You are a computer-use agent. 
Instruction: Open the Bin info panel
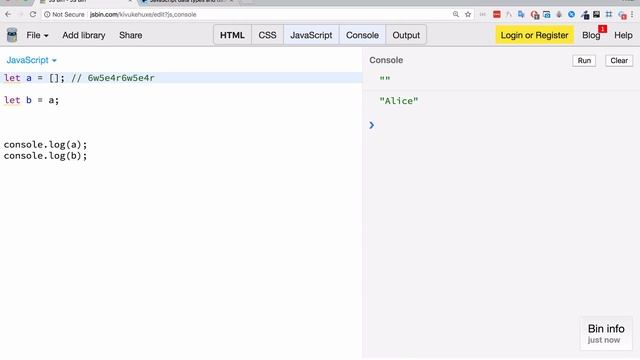(606, 333)
